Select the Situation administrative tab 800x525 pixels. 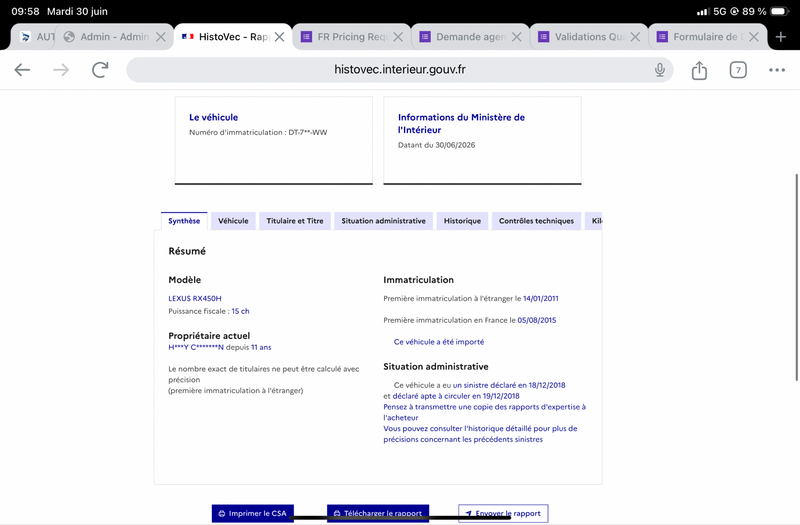tap(384, 221)
